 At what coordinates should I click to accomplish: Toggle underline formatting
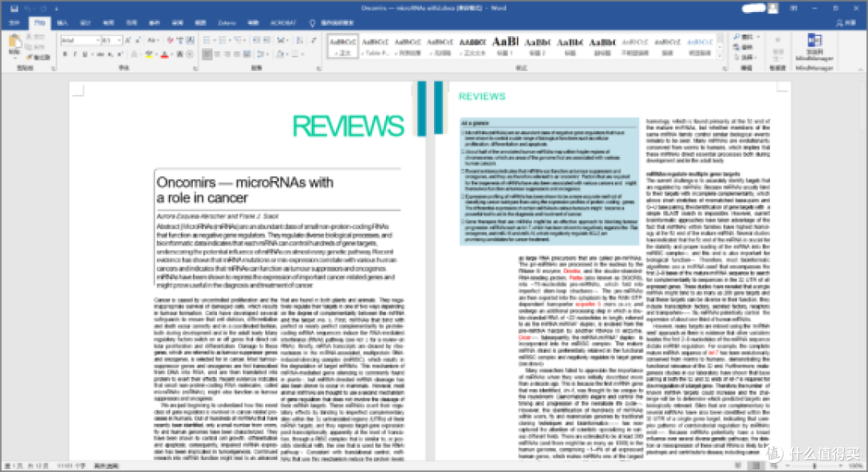[x=84, y=55]
